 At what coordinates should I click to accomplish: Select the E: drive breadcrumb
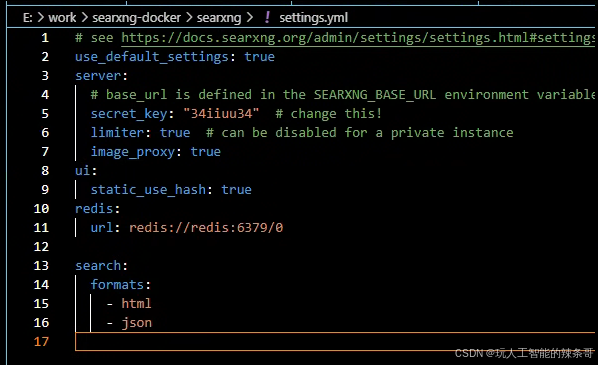pos(27,18)
